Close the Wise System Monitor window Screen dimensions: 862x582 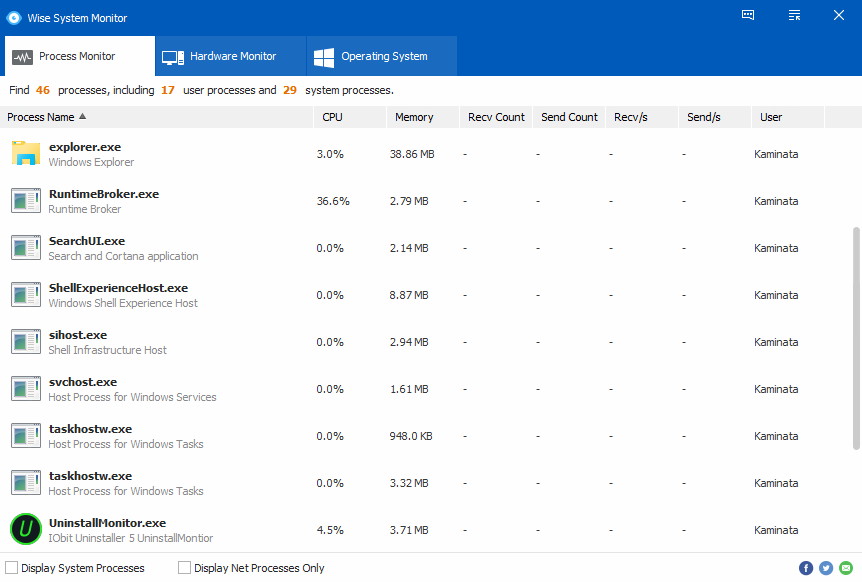click(838, 15)
